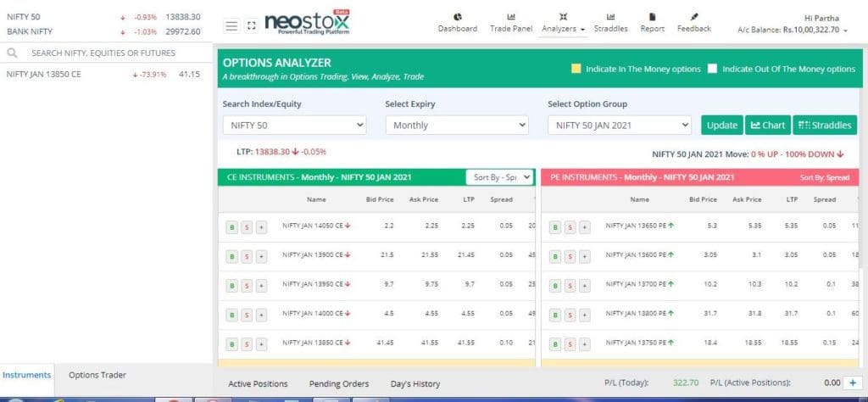Open the Pending Orders tab
868x402 pixels.
(x=339, y=383)
